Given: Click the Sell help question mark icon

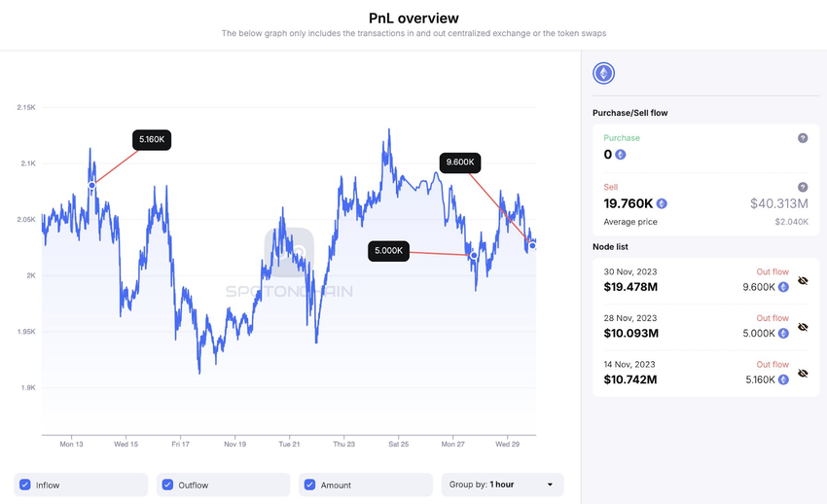Looking at the screenshot, I should pos(803,187).
